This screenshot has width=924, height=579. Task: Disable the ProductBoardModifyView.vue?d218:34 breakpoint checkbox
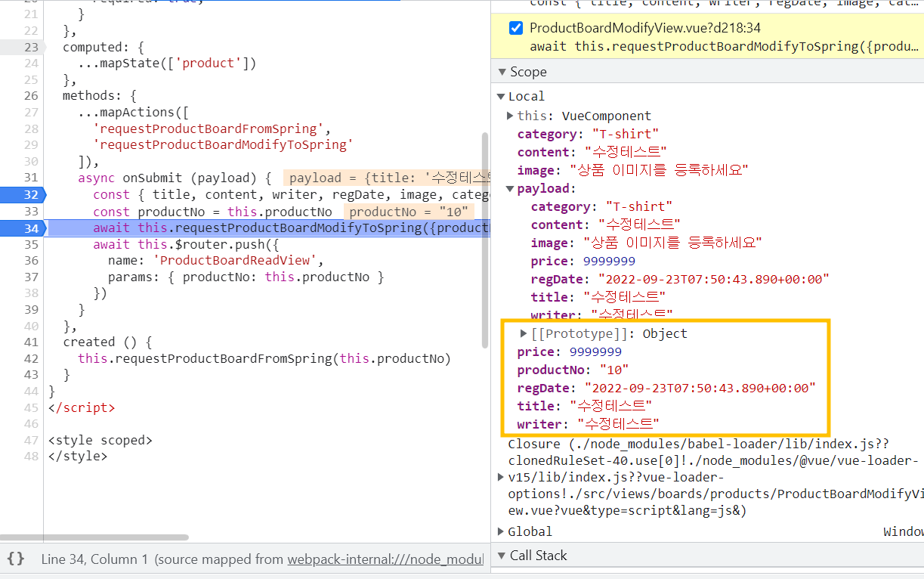[x=516, y=29]
